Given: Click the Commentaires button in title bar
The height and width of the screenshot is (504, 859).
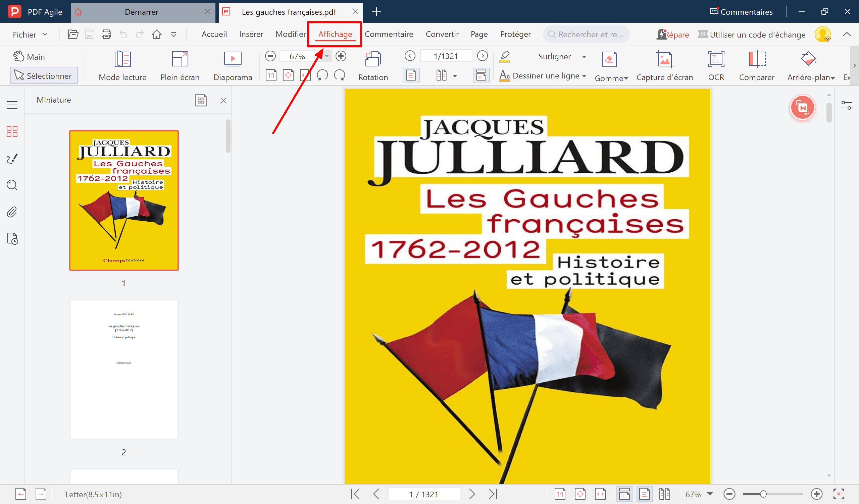Looking at the screenshot, I should point(741,12).
